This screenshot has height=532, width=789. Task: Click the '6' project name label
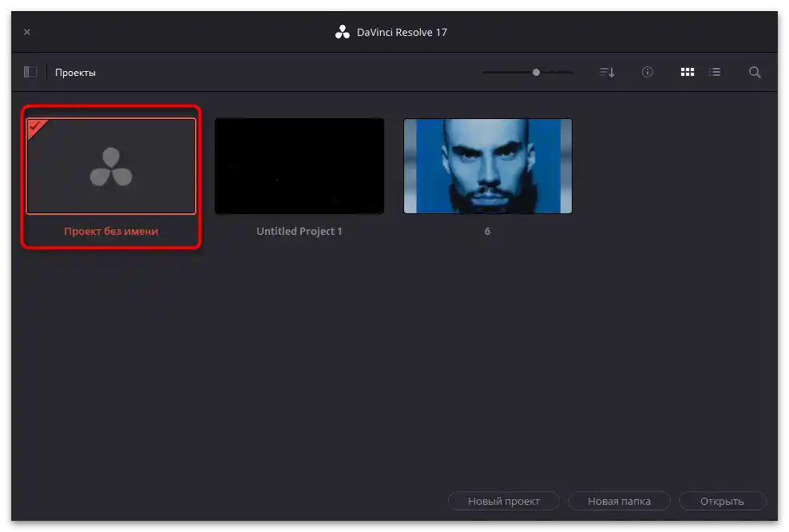(487, 232)
